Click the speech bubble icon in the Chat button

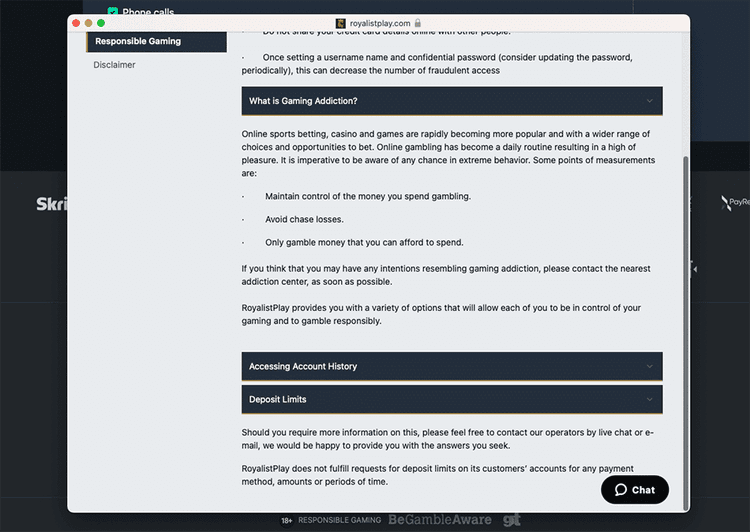620,489
